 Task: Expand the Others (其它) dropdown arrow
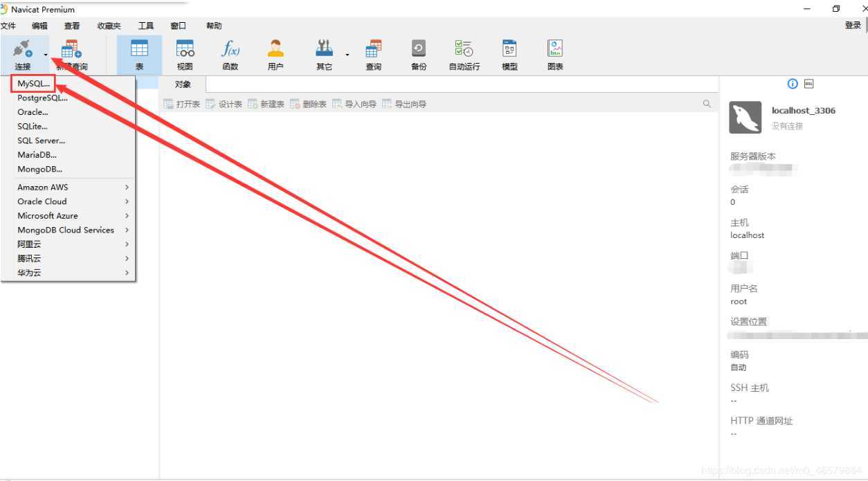click(347, 54)
